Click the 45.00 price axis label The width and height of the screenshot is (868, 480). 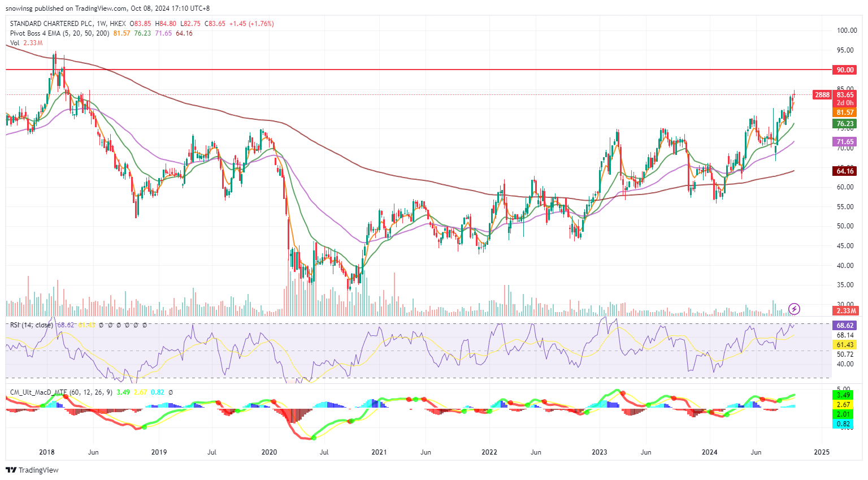pos(845,246)
